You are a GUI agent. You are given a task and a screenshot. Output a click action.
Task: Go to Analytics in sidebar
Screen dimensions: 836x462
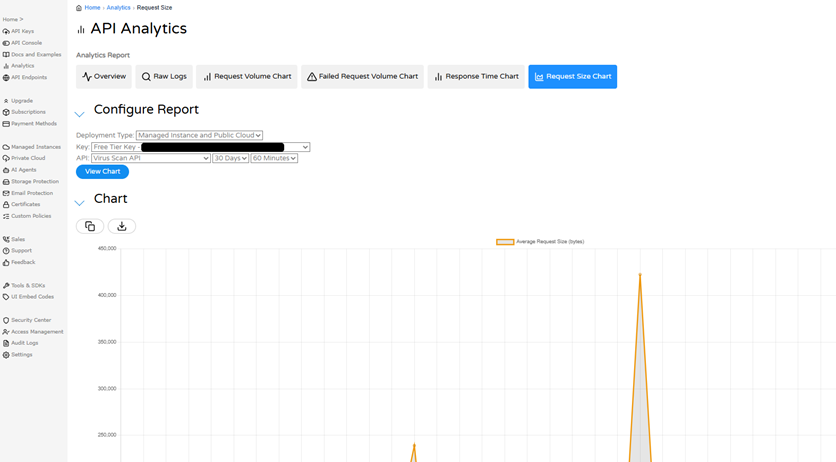click(19, 66)
